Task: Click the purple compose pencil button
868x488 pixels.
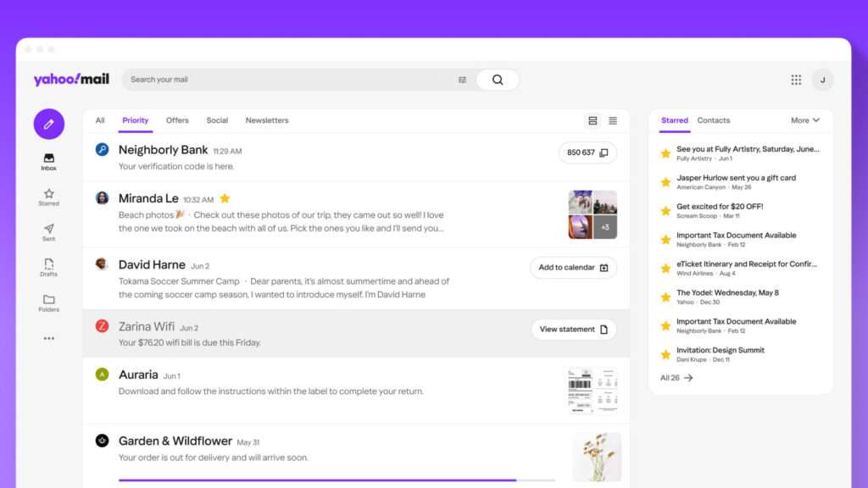Action: click(x=48, y=124)
